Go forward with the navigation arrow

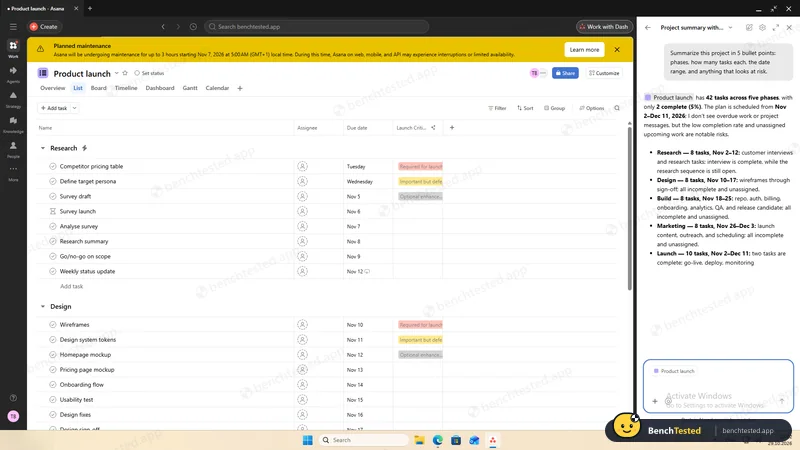pyautogui.click(x=178, y=27)
